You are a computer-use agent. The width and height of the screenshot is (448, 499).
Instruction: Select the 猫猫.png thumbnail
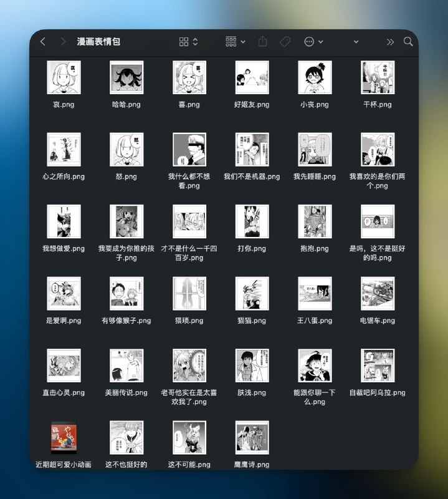click(x=252, y=293)
